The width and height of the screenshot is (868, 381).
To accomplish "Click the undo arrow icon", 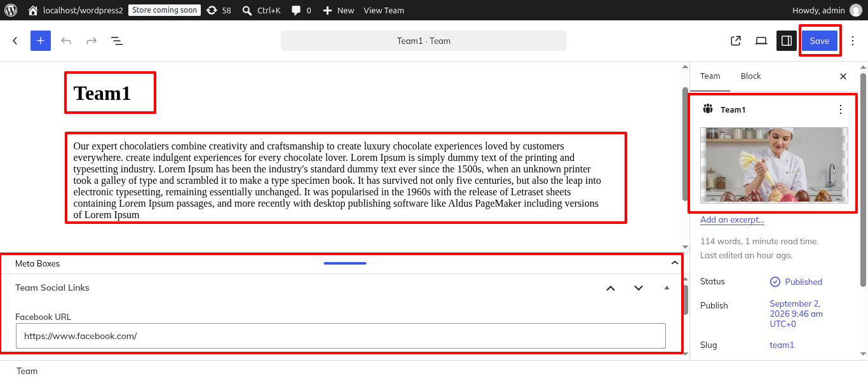I will 66,41.
